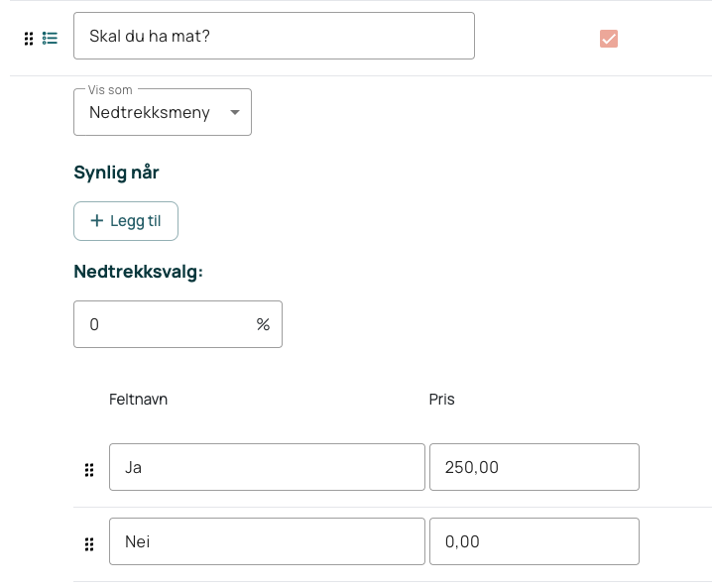Click the Nedtrekksvalg heading
Viewport: 712px width, 588px height.
click(x=139, y=272)
